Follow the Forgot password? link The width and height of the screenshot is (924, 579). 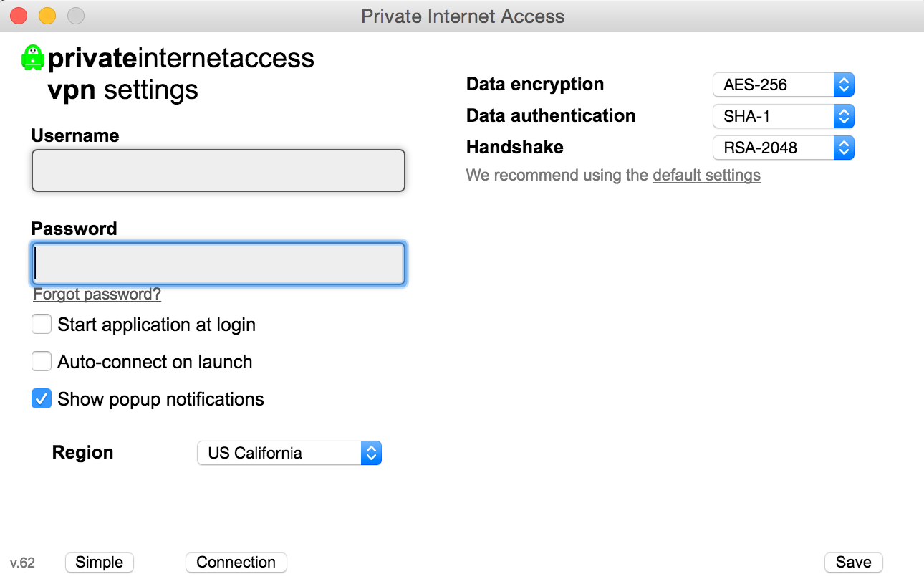[97, 295]
